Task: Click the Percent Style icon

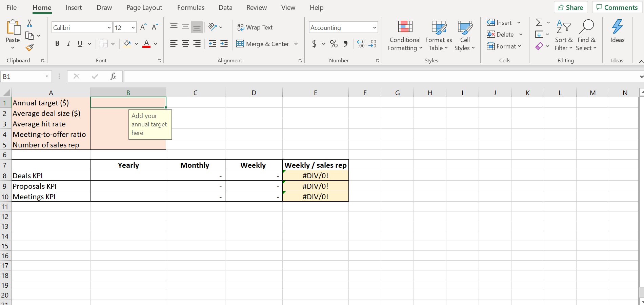Action: pos(334,44)
